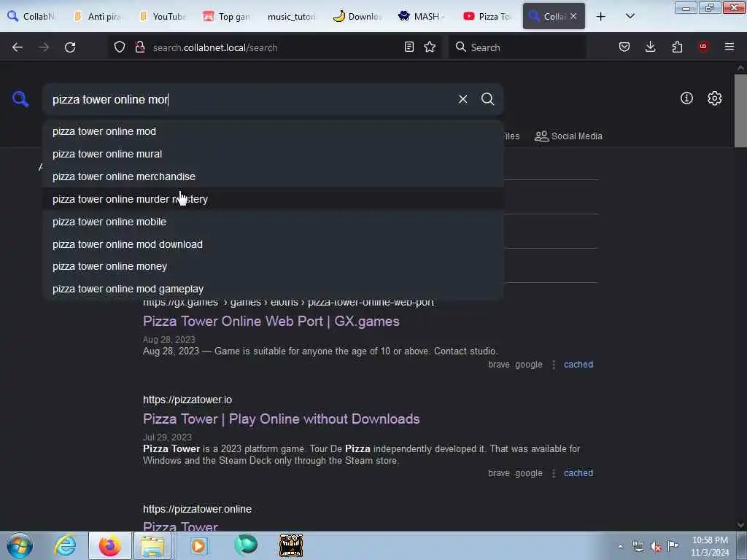Open the tracking protection shield icon
This screenshot has width=747, height=560.
pos(120,47)
